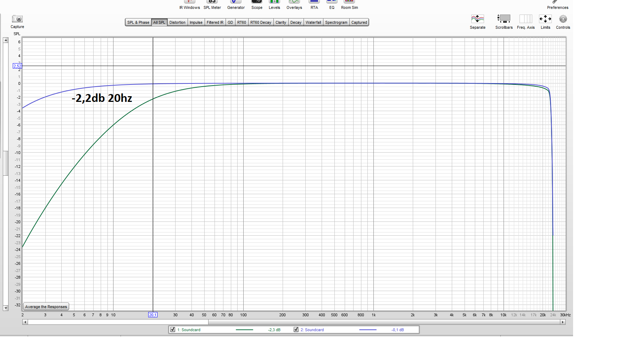Switch to the GD tab
This screenshot has height=350, width=644.
[x=231, y=22]
